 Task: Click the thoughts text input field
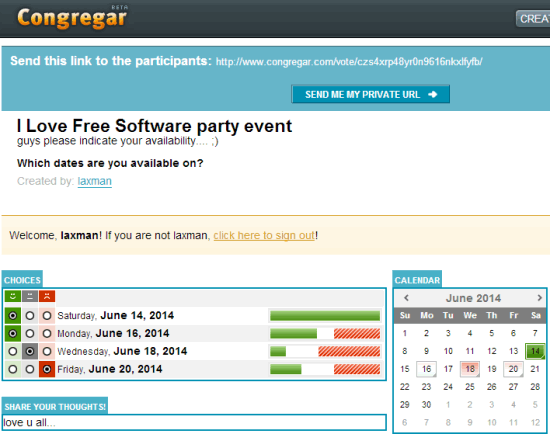coord(194,422)
